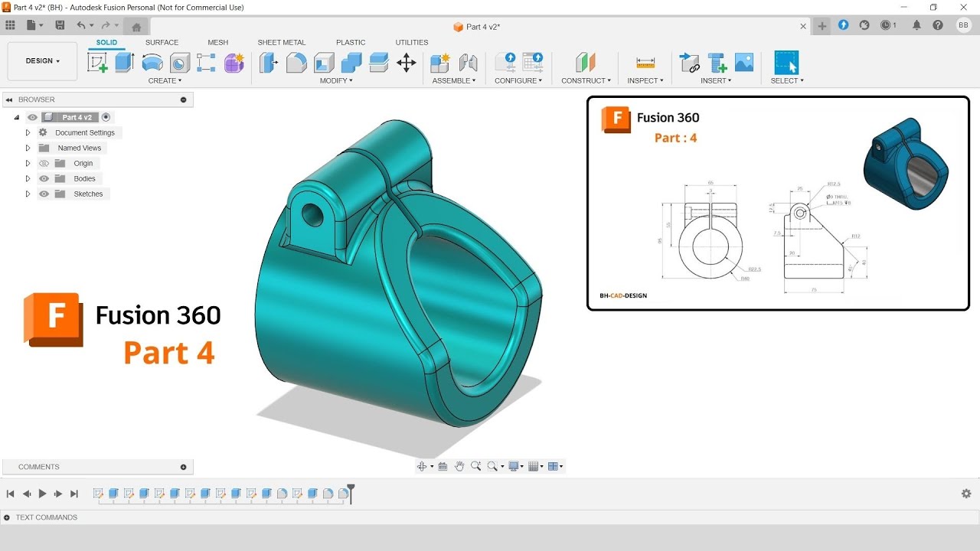This screenshot has width=980, height=551.
Task: Select the Create Sketch tool
Action: pos(98,63)
